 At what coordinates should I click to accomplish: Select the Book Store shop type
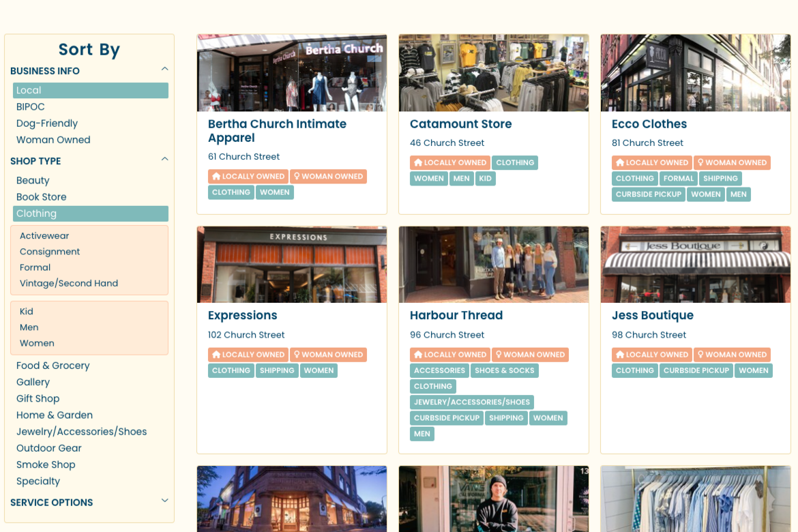41,197
